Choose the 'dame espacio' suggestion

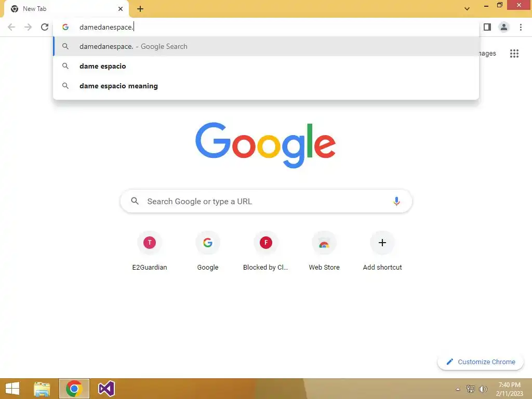(x=266, y=66)
